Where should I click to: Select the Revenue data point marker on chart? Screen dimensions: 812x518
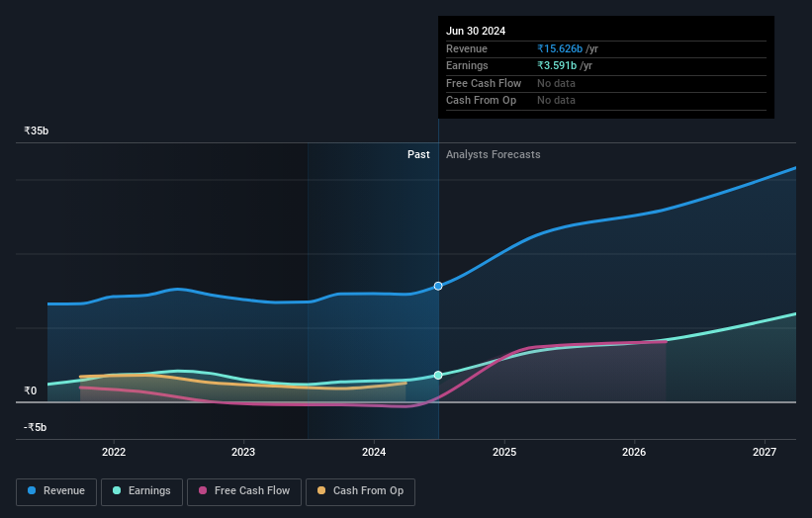438,286
